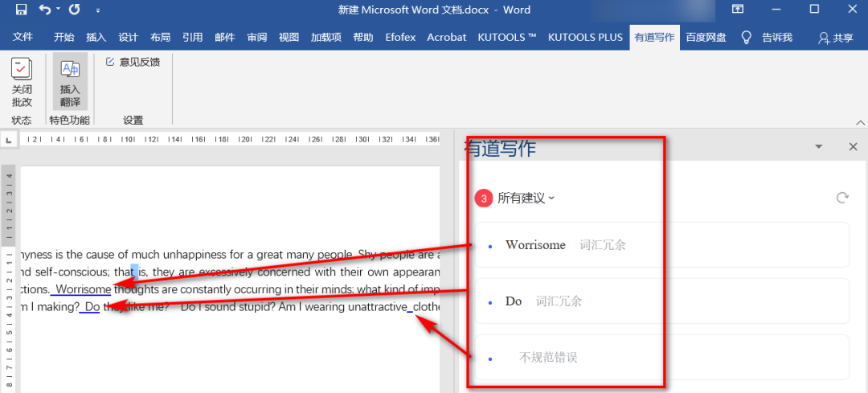The width and height of the screenshot is (868, 393).
Task: Close the 有道写作 task pane
Action: point(853,147)
